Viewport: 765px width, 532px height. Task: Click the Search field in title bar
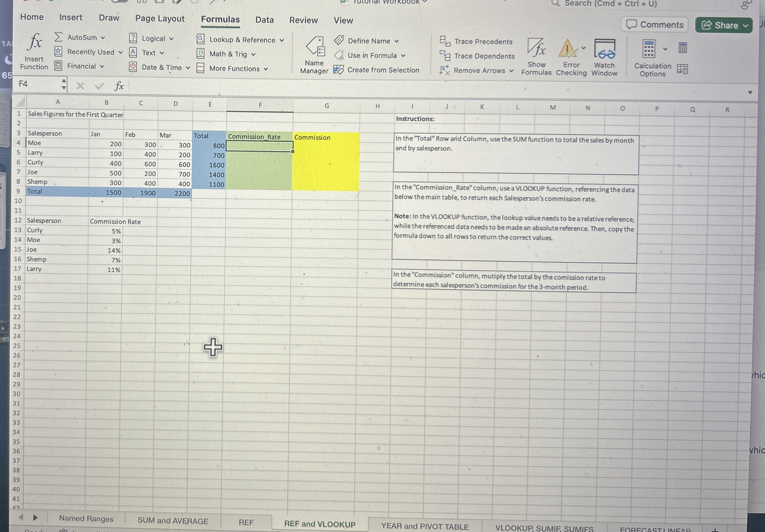(610, 4)
